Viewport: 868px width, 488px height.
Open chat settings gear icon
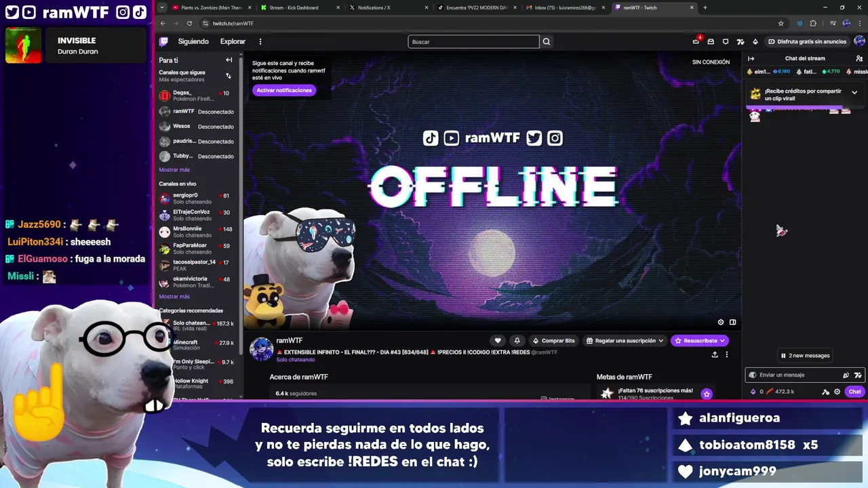point(837,392)
